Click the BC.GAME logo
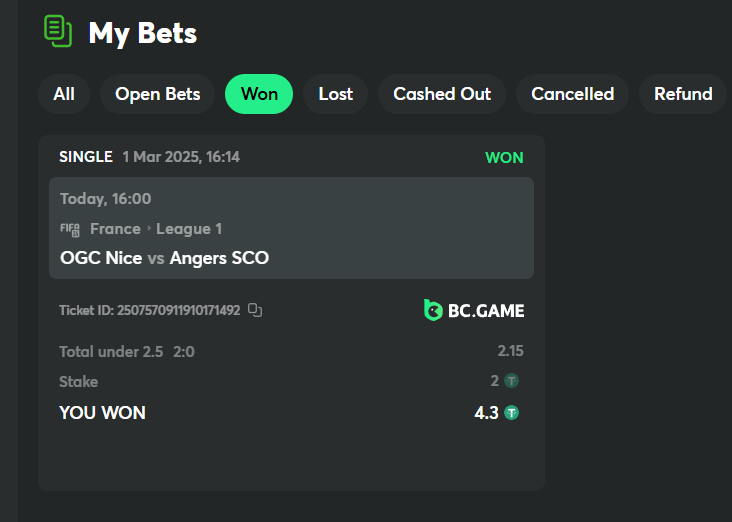The width and height of the screenshot is (732, 522). click(474, 310)
